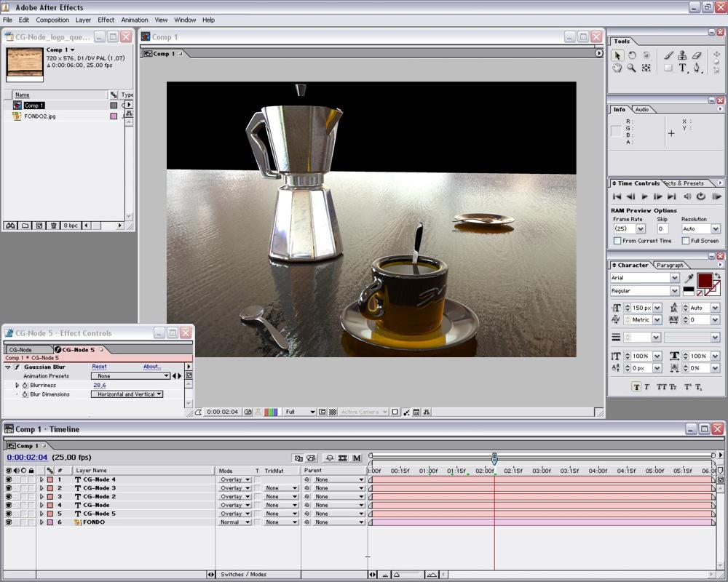Open comp flowchart view icon

[x=427, y=412]
